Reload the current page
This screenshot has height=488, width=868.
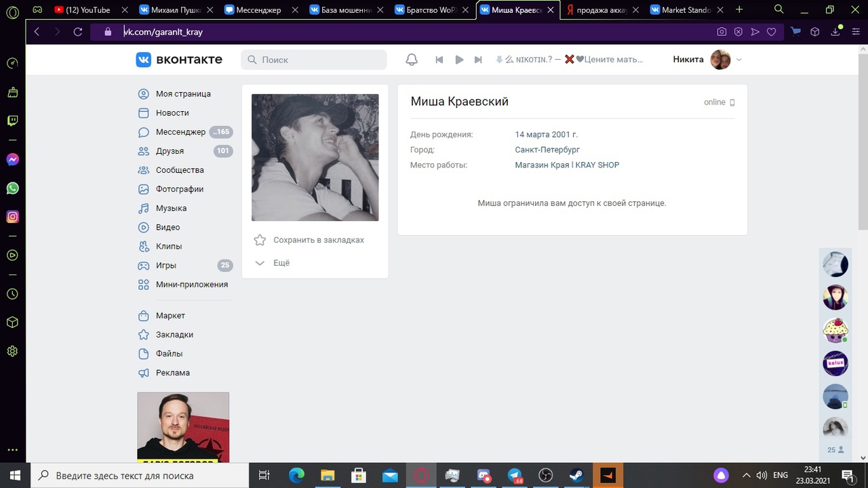(x=78, y=32)
